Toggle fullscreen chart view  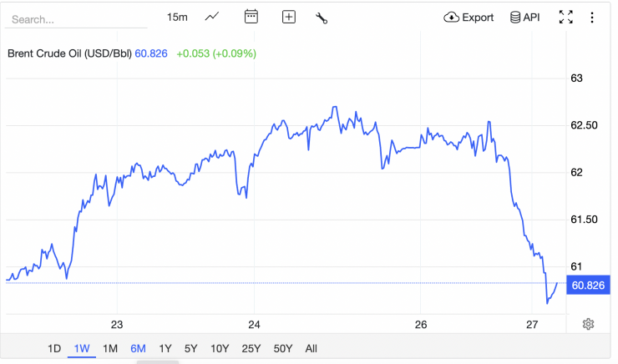(565, 17)
